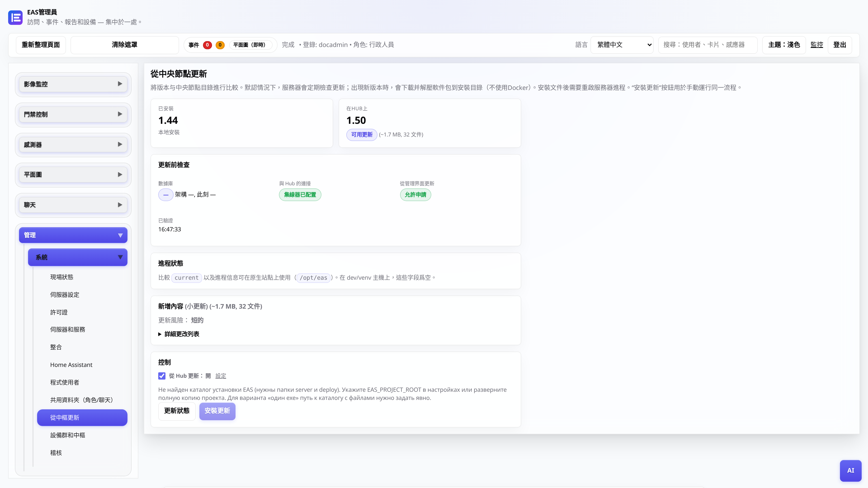The width and height of the screenshot is (868, 488).
Task: Open the 設定 link in 控制
Action: 221,376
